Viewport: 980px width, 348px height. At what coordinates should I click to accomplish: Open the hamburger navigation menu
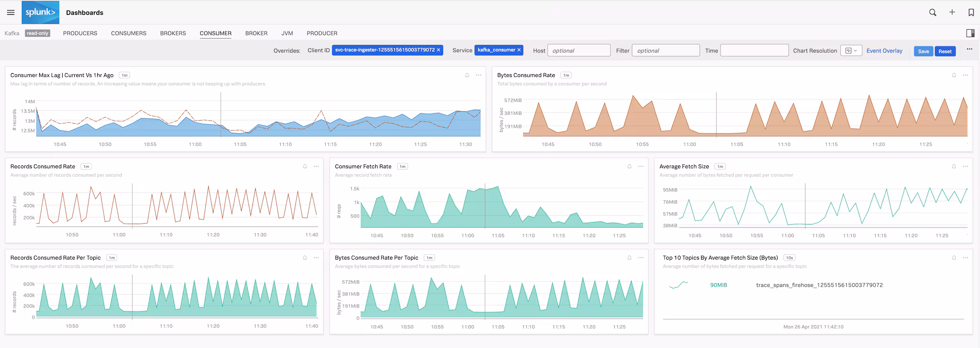click(x=11, y=12)
